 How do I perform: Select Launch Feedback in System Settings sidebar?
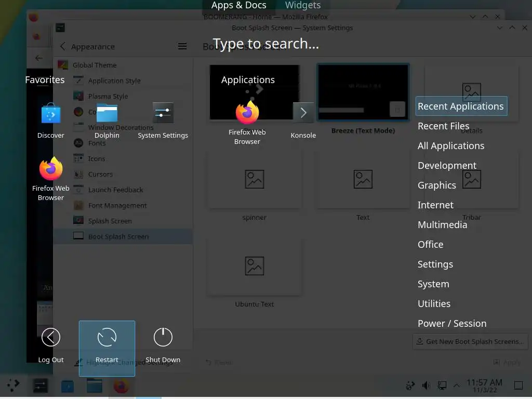click(x=123, y=190)
